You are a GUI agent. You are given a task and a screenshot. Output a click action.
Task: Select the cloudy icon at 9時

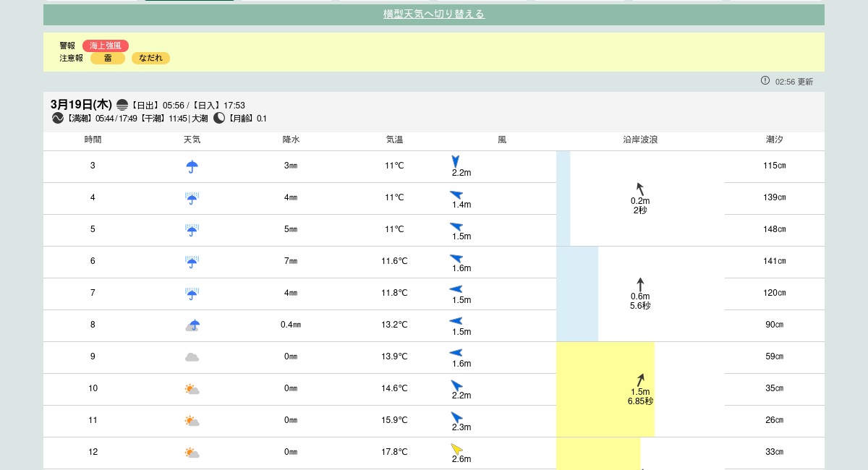pyautogui.click(x=192, y=357)
